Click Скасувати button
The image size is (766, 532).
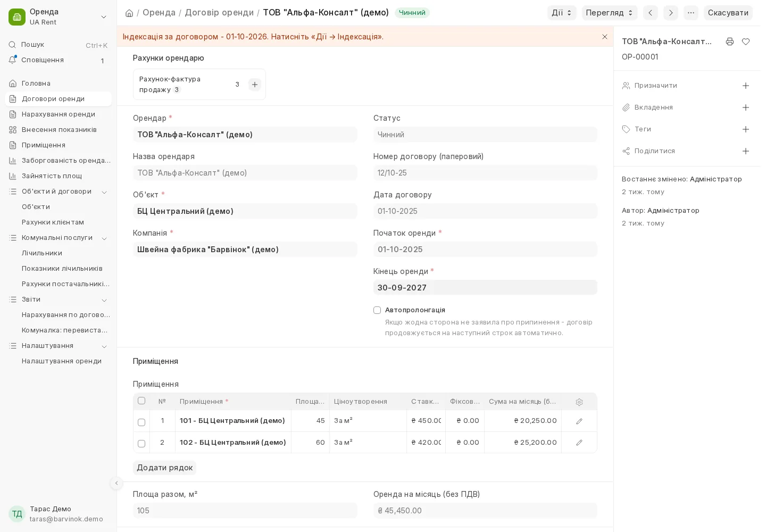coord(728,13)
